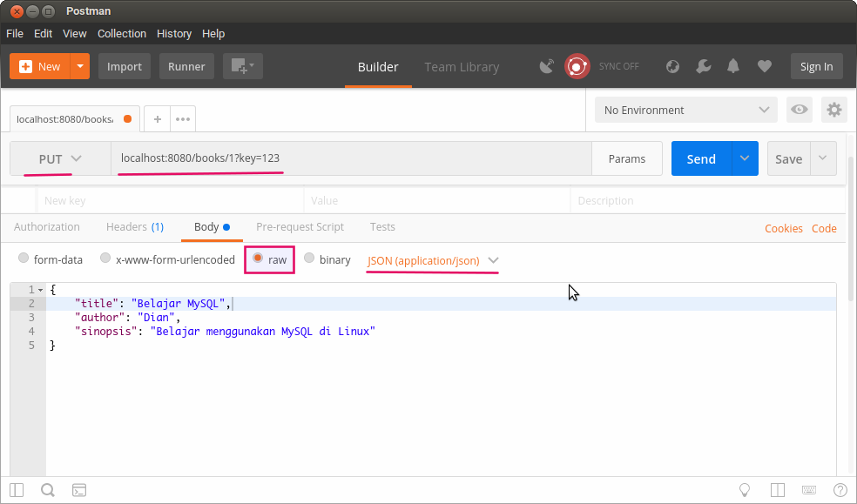Select the binary body type
This screenshot has width=857, height=504.
coord(309,259)
